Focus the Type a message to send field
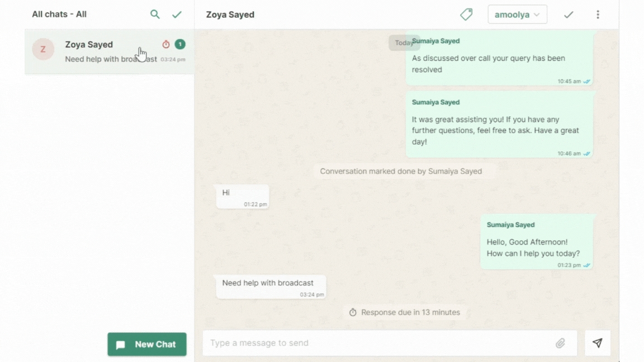This screenshot has width=644, height=362. tap(380, 343)
